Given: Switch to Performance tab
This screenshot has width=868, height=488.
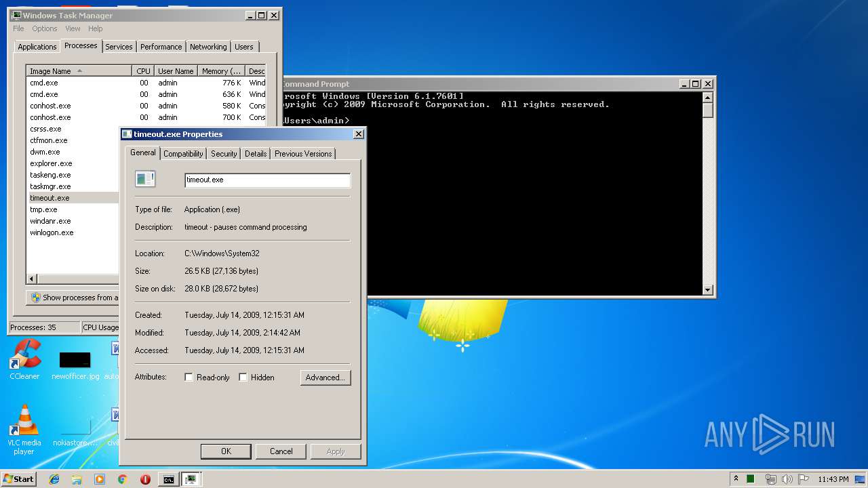Looking at the screenshot, I should click(161, 47).
